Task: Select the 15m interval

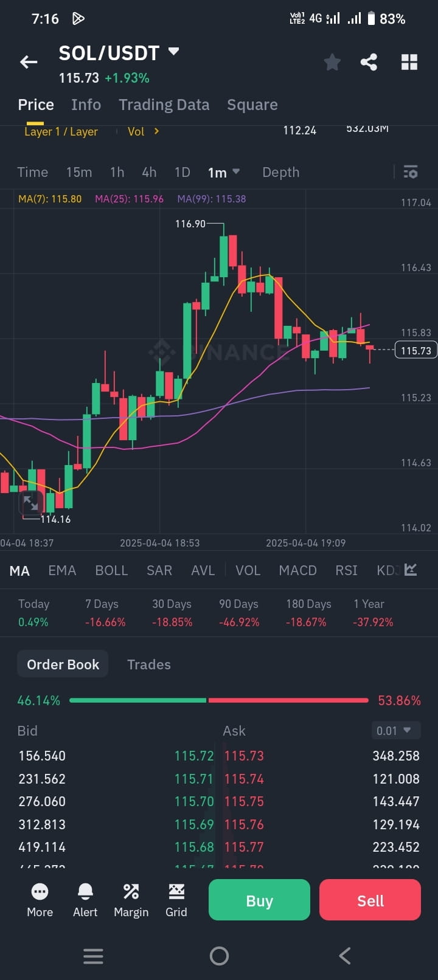Action: click(79, 172)
